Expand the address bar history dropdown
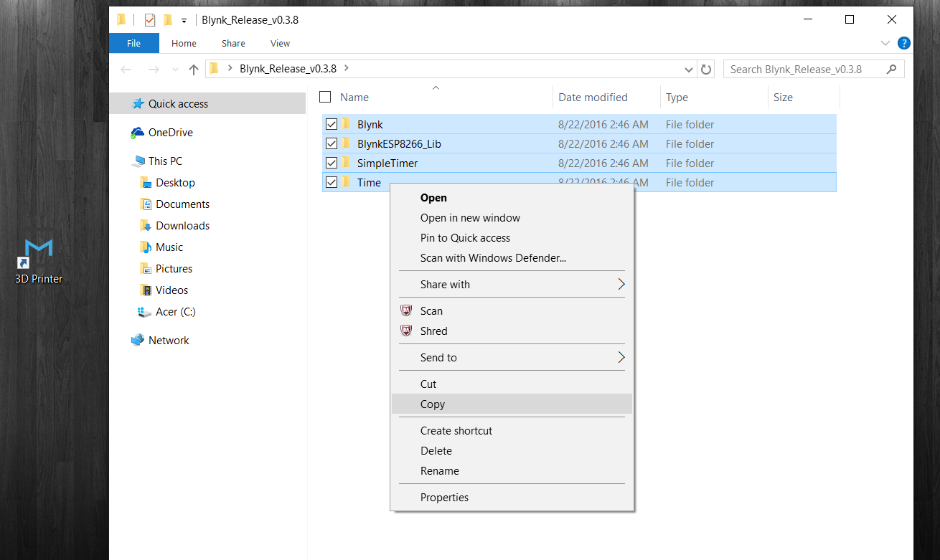Image resolution: width=940 pixels, height=560 pixels. pos(689,70)
